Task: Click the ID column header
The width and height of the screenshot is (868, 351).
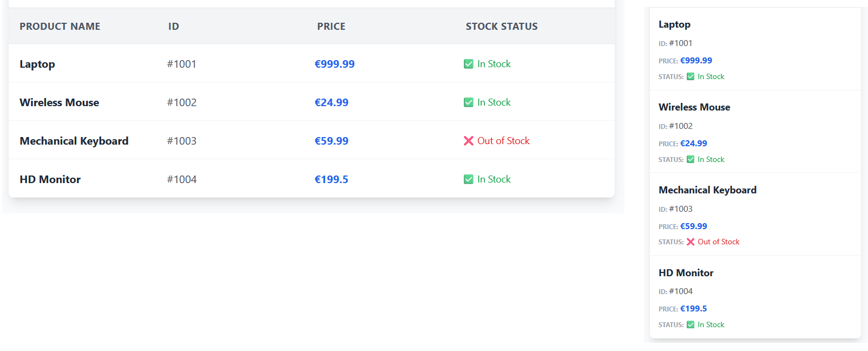Action: pos(173,27)
